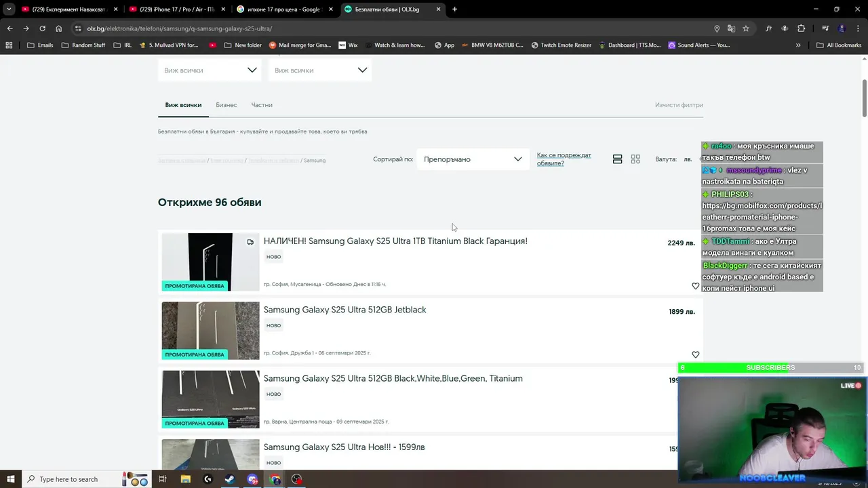Viewport: 868px width, 488px height.
Task: Bookmark this page with star icon
Action: click(746, 28)
